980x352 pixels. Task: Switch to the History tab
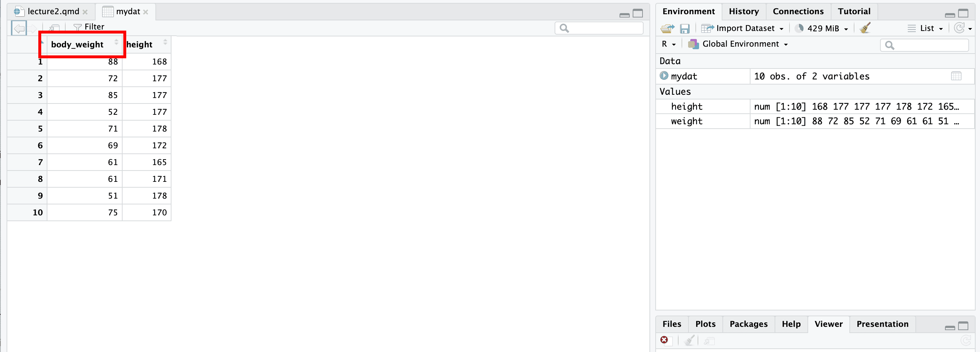pos(743,11)
